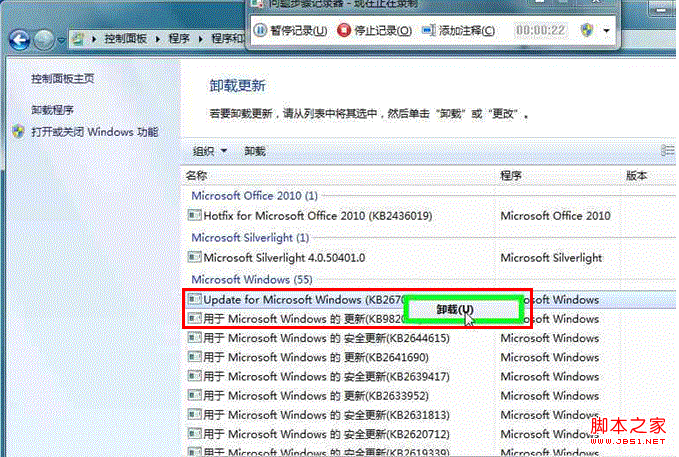Select 安全更新(KB2620712) entry

coord(326,434)
